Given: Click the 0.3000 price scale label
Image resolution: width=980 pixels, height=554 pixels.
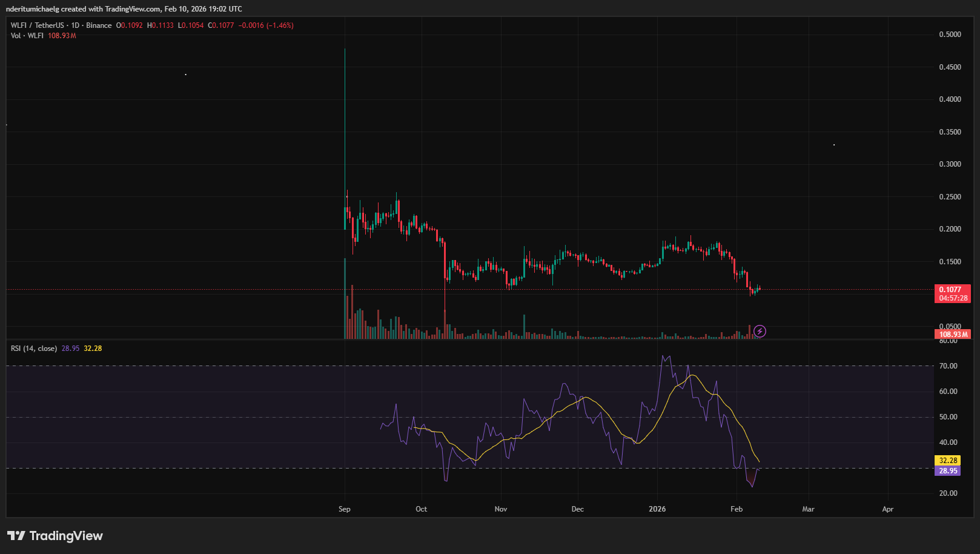Looking at the screenshot, I should tap(950, 164).
